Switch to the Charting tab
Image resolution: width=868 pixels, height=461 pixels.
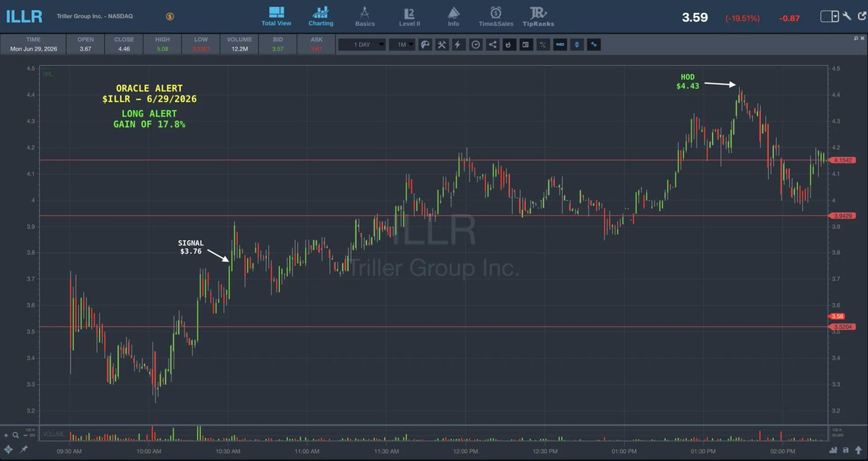[320, 16]
